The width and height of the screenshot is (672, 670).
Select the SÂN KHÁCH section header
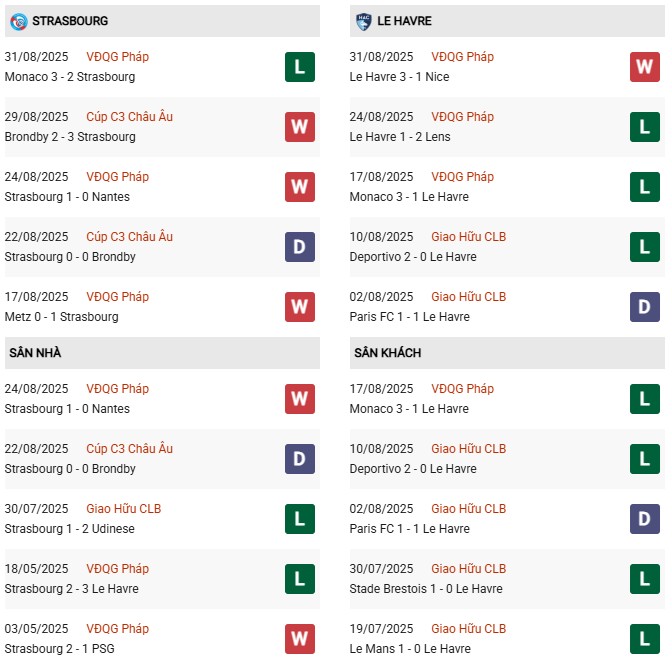click(387, 352)
